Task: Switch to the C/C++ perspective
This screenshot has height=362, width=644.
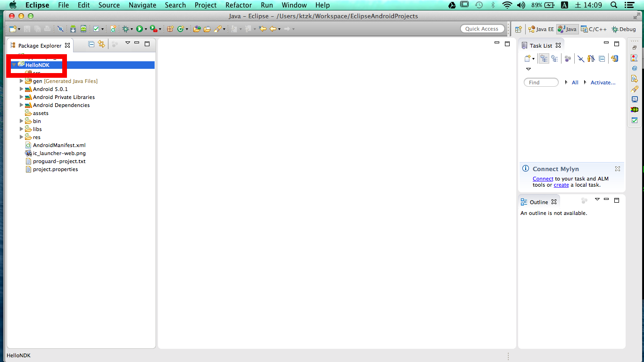Action: pos(594,29)
